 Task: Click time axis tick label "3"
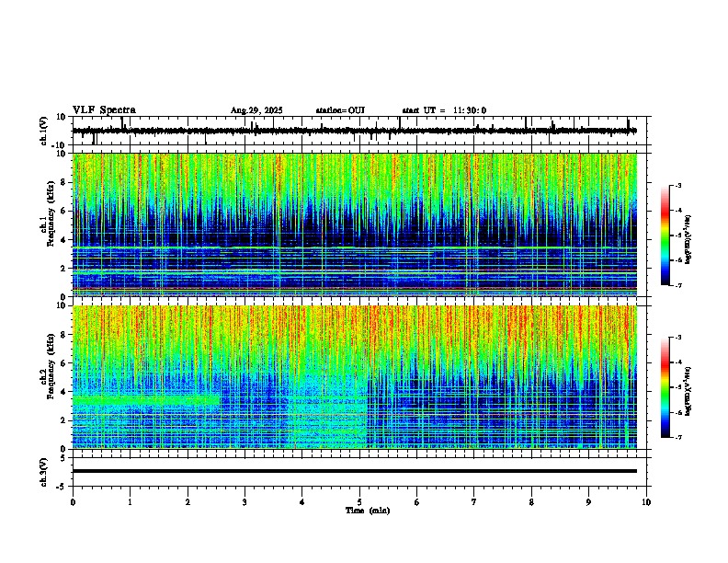point(245,502)
